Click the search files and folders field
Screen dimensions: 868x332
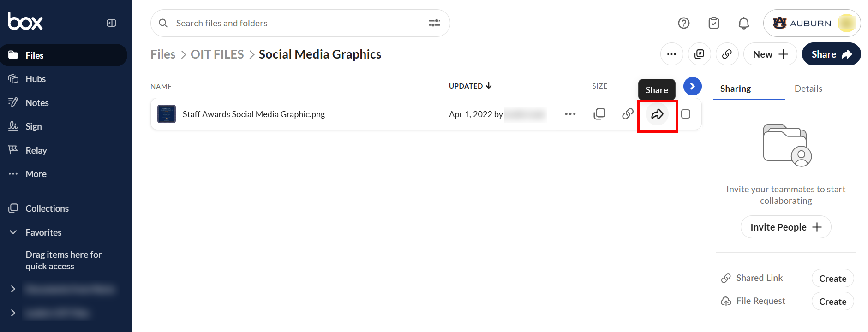tap(300, 23)
